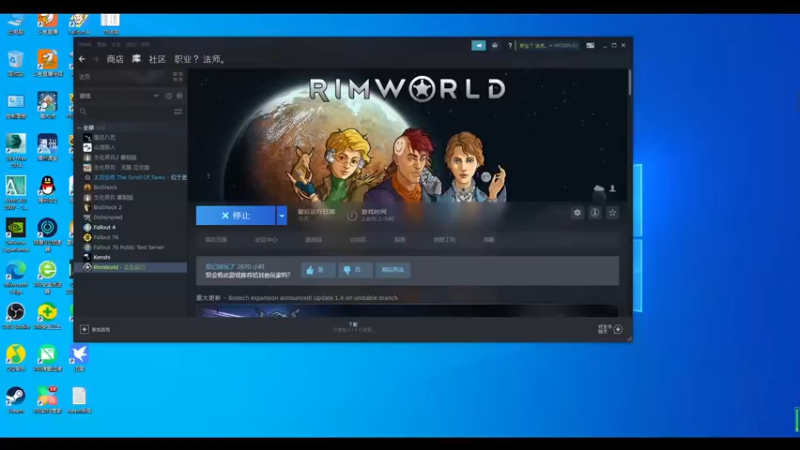Viewport: 800px width, 450px height.
Task: Open the Recycle Bin desktop icon
Action: [15, 63]
